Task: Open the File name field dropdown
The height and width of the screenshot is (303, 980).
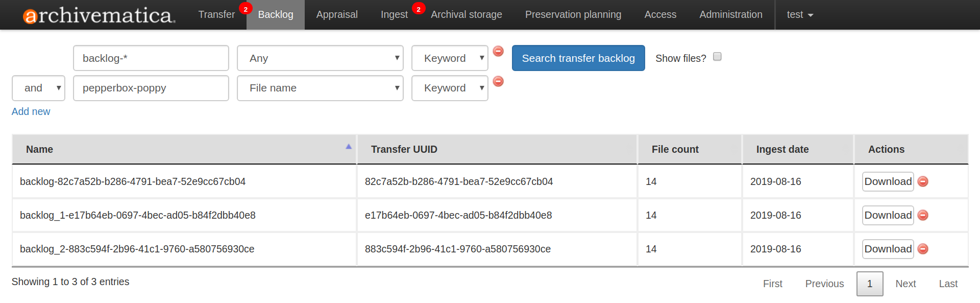Action: (x=320, y=88)
